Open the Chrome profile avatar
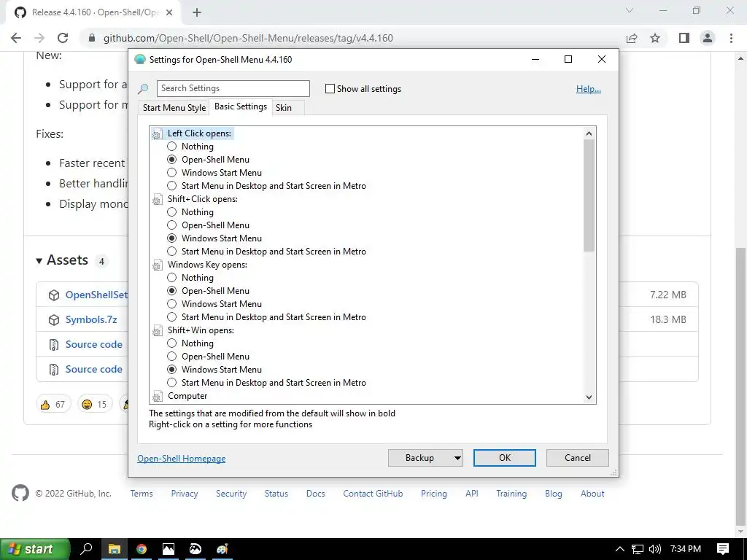The image size is (747, 560). point(708,38)
